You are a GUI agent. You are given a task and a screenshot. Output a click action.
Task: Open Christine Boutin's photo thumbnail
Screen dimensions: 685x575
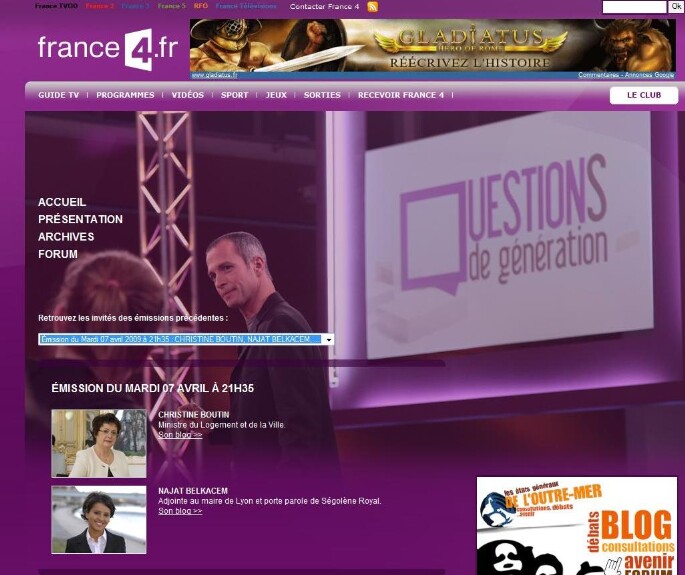(x=99, y=443)
